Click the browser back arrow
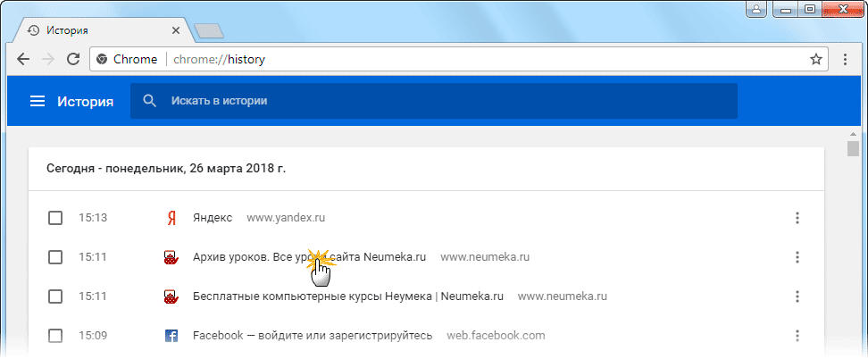 point(23,60)
